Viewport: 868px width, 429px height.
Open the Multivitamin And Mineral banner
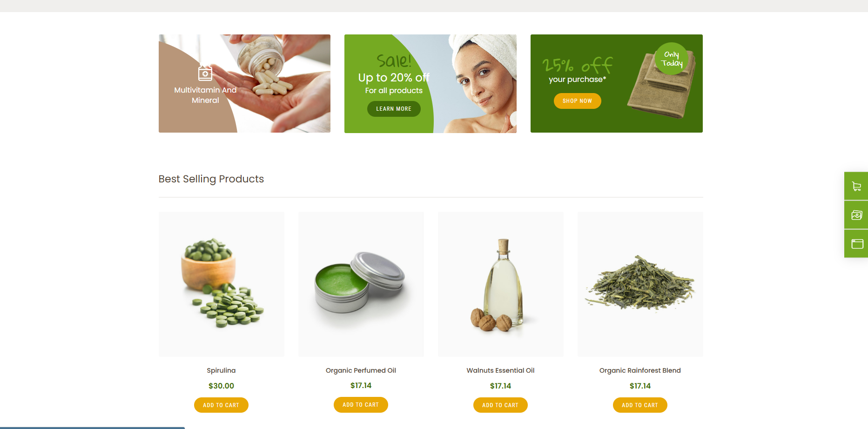[x=244, y=83]
